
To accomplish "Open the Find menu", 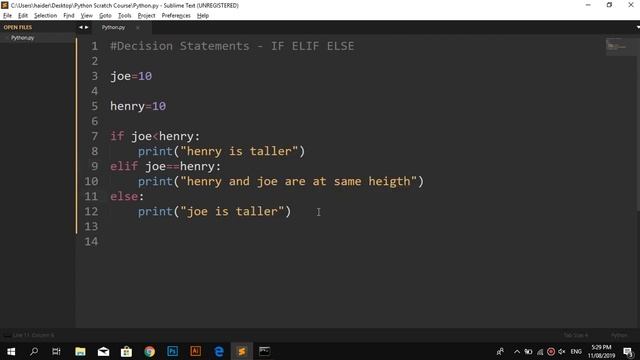I will [x=69, y=16].
